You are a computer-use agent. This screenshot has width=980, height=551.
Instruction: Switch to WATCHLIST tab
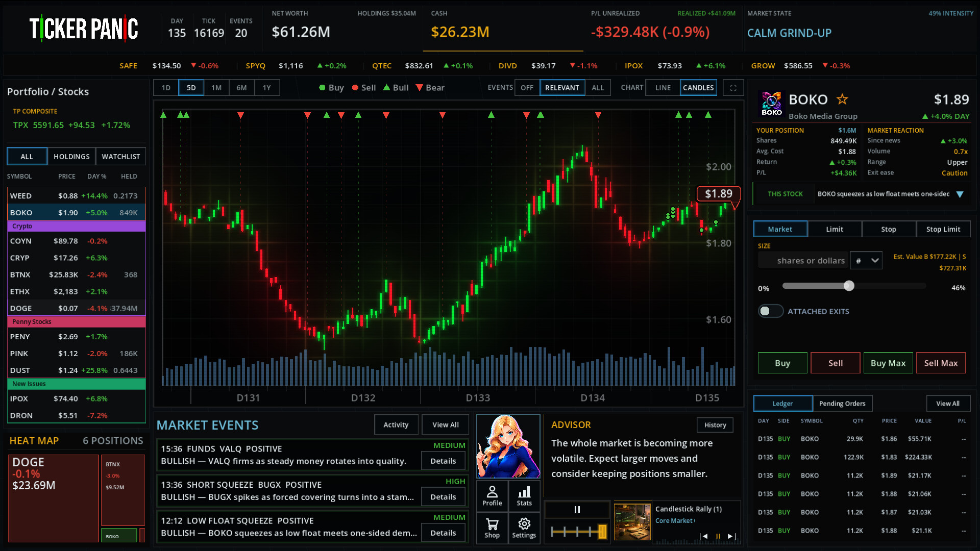tap(120, 157)
